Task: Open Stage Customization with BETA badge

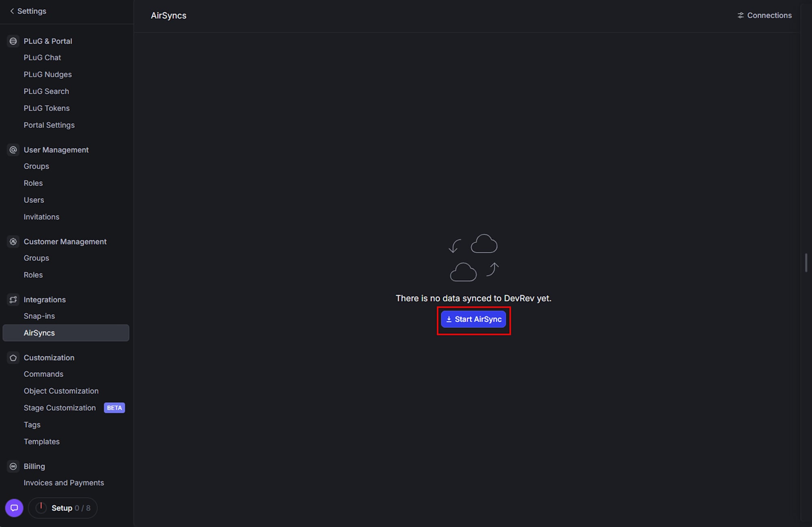Action: (60, 408)
